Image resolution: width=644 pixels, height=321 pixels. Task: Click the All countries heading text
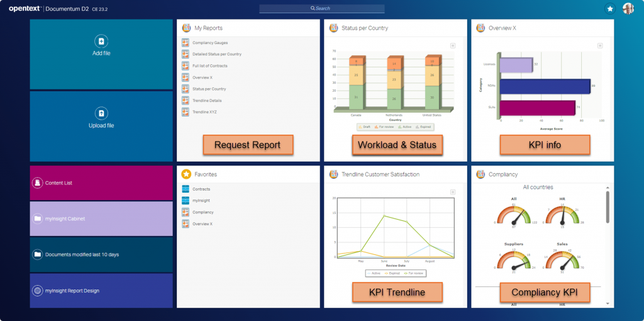[538, 187]
